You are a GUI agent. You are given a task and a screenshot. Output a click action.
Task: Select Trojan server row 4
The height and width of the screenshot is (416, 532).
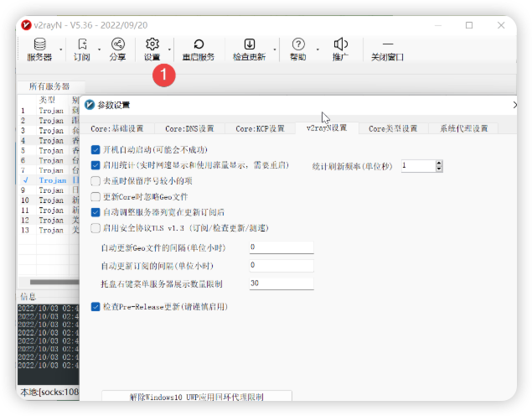(49, 141)
